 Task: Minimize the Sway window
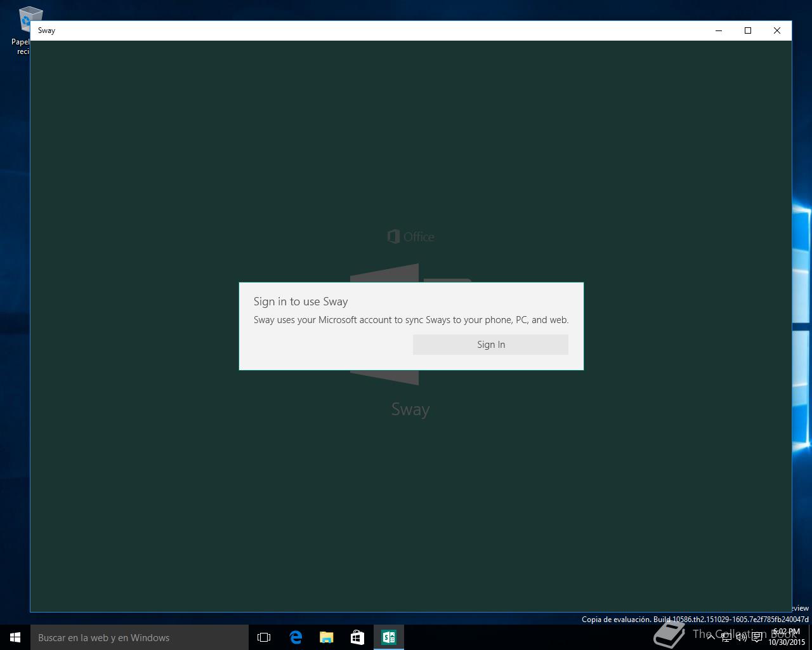coord(719,30)
